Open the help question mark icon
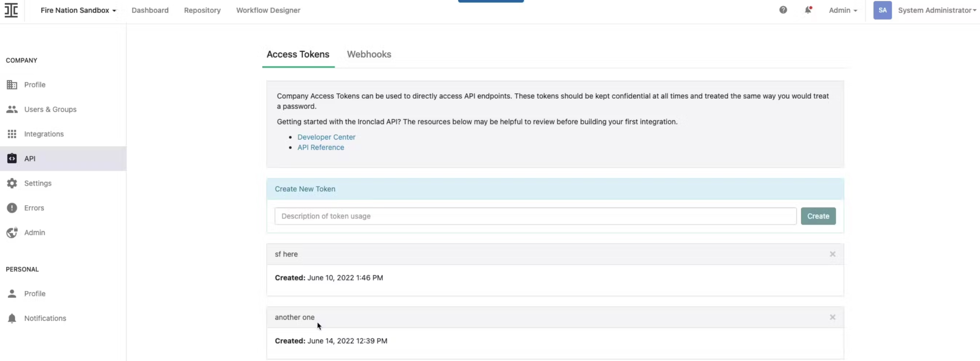The height and width of the screenshot is (361, 980). (x=783, y=10)
